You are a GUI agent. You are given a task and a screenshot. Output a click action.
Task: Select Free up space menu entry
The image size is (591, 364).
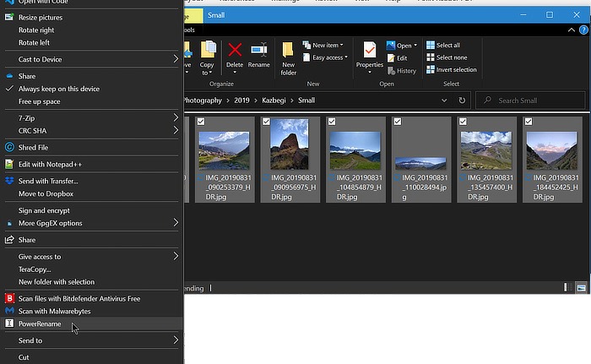[x=39, y=101]
